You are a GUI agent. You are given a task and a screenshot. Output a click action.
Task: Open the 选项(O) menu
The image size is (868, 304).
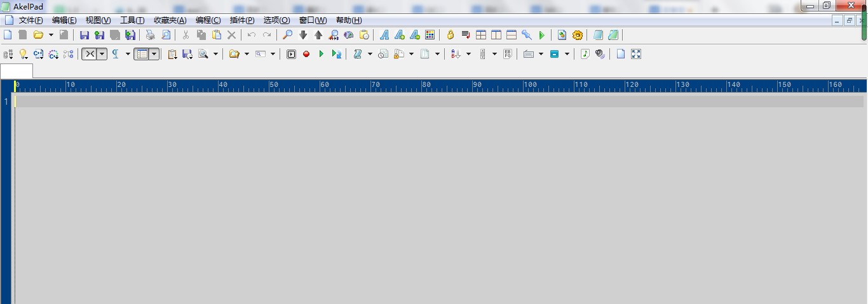[276, 20]
